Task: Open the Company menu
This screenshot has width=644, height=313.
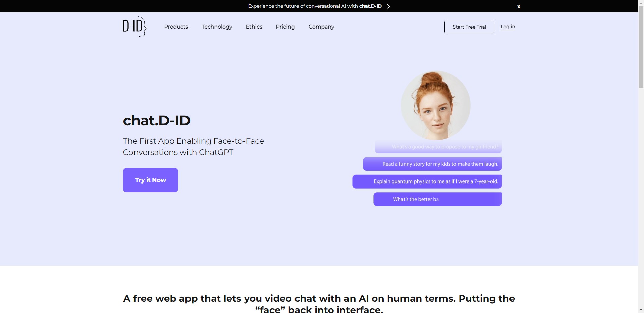Action: point(321,27)
